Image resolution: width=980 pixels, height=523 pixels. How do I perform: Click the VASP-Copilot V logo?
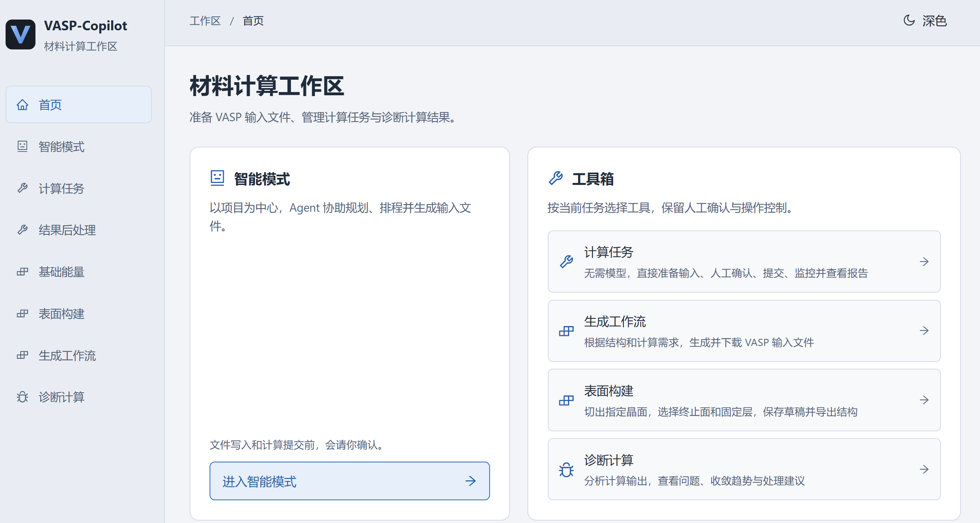click(x=20, y=35)
